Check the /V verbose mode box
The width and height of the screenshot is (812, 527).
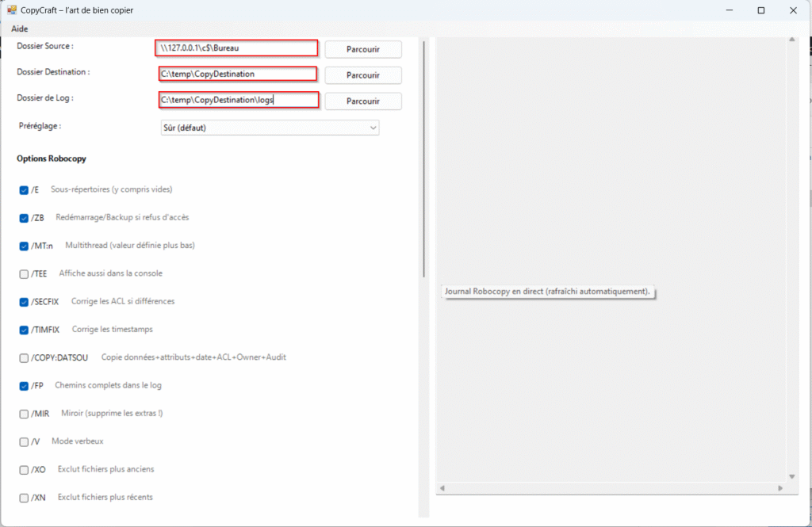coord(24,441)
